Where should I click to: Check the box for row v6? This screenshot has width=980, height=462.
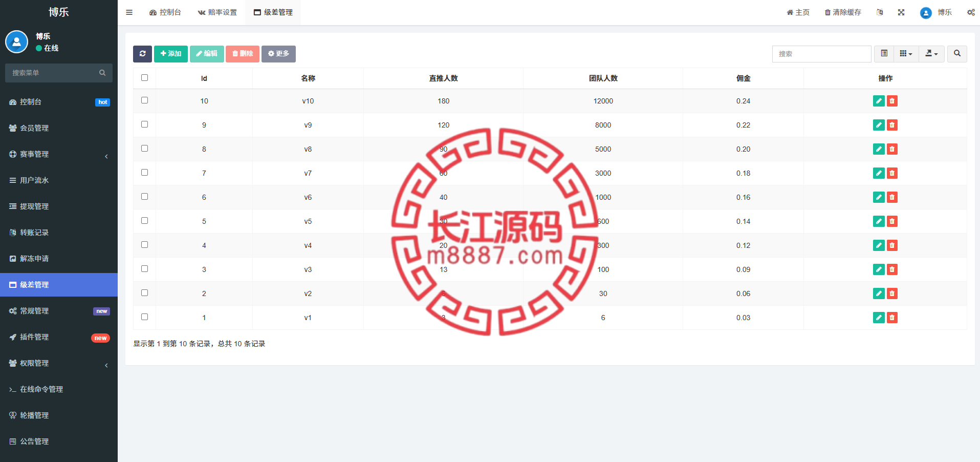144,197
